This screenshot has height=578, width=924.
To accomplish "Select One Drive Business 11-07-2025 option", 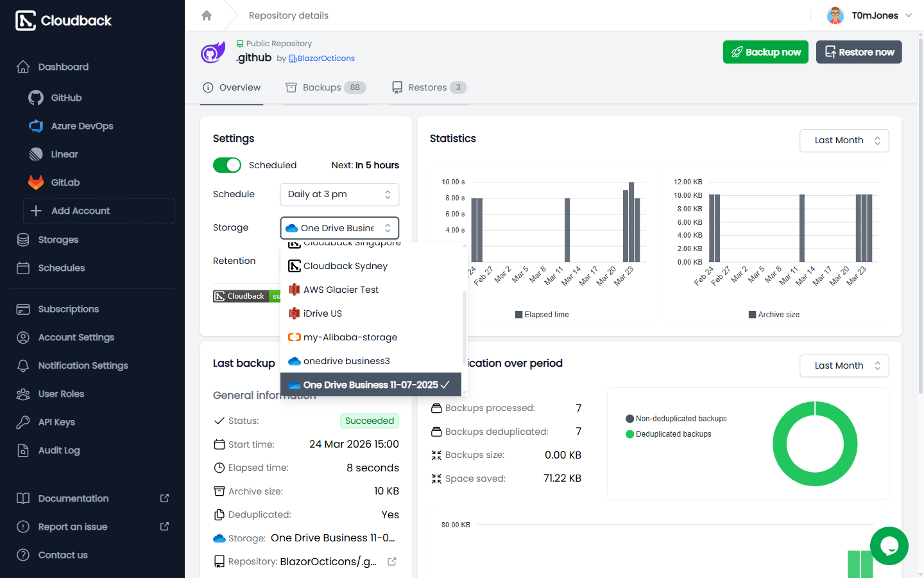I will [x=371, y=385].
